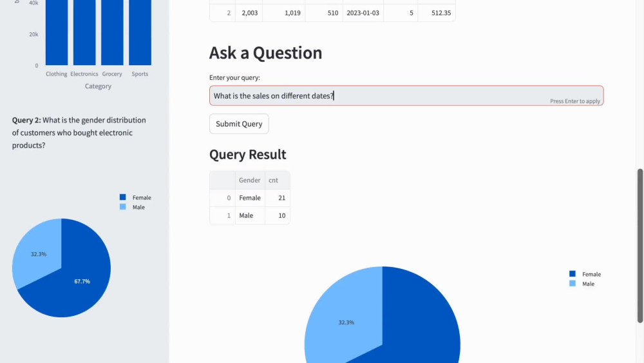Click the Query Result heading
This screenshot has height=363, width=644.
click(x=248, y=154)
